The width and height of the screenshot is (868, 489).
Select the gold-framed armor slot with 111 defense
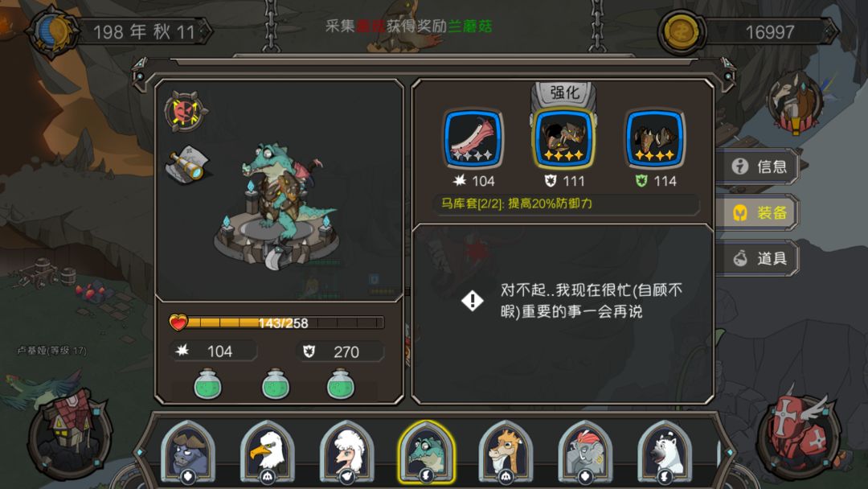[564, 138]
